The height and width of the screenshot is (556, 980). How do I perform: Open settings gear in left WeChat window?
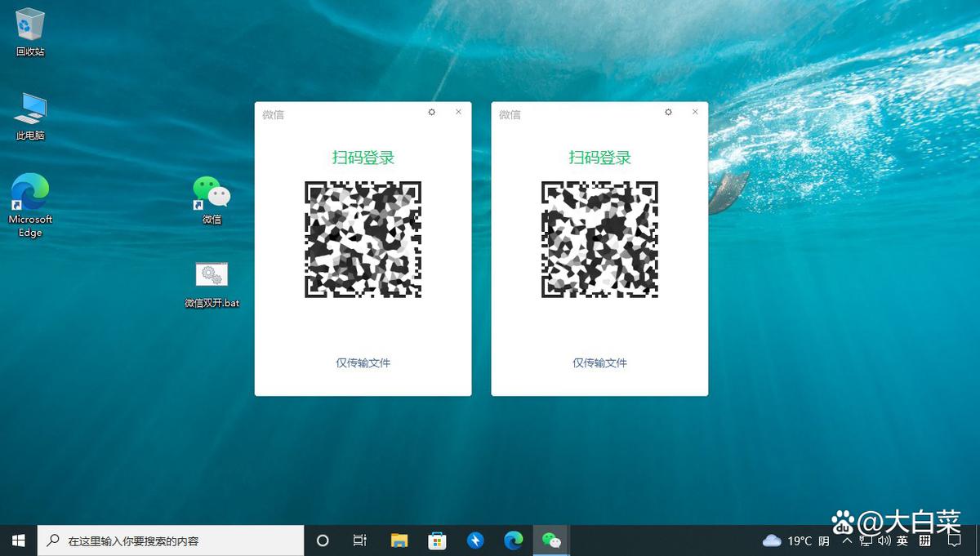[432, 113]
